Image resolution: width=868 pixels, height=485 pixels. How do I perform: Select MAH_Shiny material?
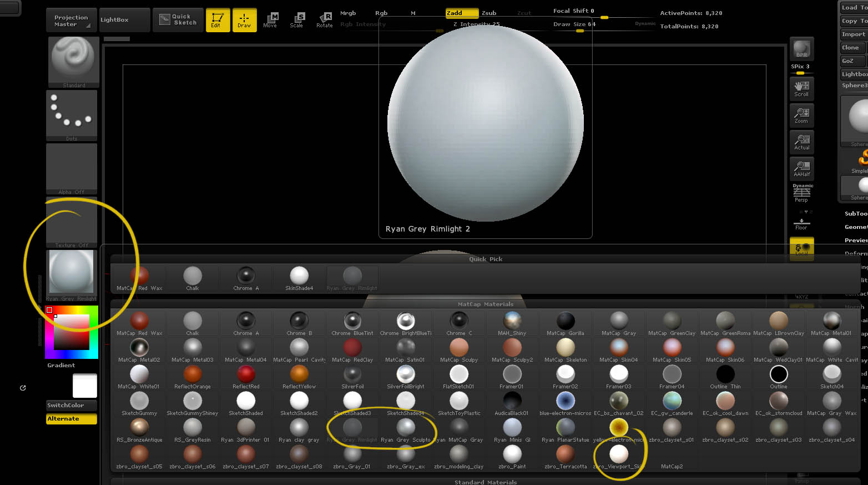(x=512, y=323)
